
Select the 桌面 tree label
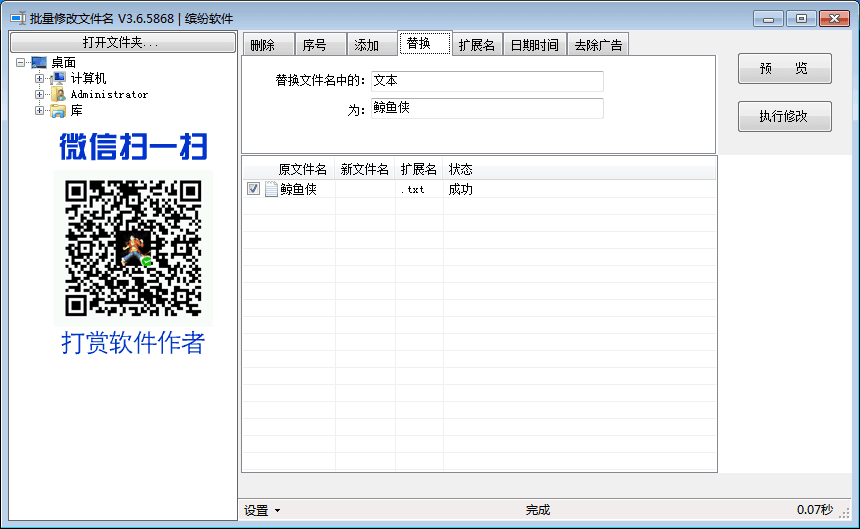[64, 62]
